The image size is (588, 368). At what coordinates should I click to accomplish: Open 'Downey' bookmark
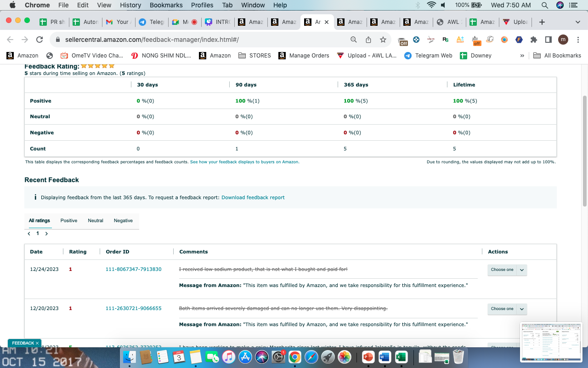point(476,56)
